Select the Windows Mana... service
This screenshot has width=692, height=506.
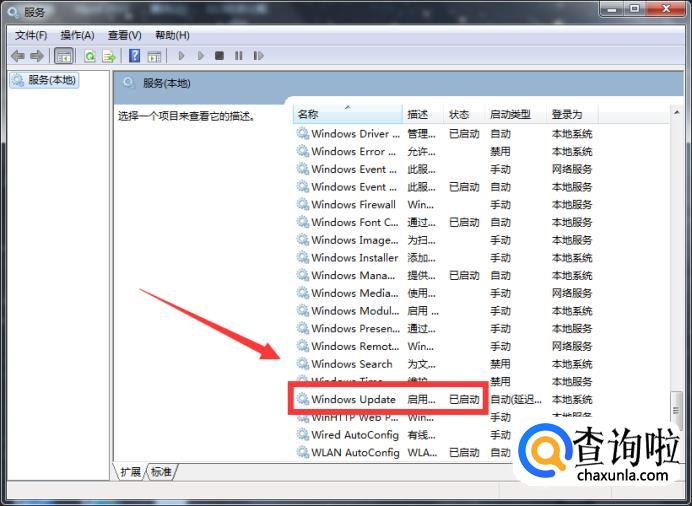pyautogui.click(x=445, y=275)
